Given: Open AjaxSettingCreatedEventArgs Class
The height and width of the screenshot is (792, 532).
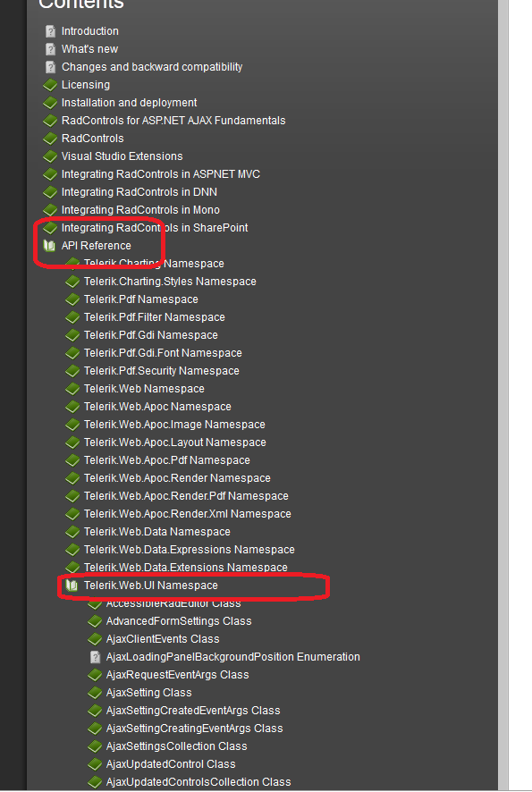Looking at the screenshot, I should point(193,711).
